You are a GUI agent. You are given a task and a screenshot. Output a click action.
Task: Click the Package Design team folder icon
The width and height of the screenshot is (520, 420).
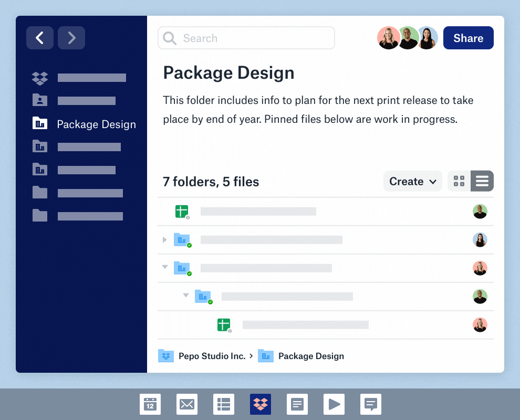click(40, 123)
